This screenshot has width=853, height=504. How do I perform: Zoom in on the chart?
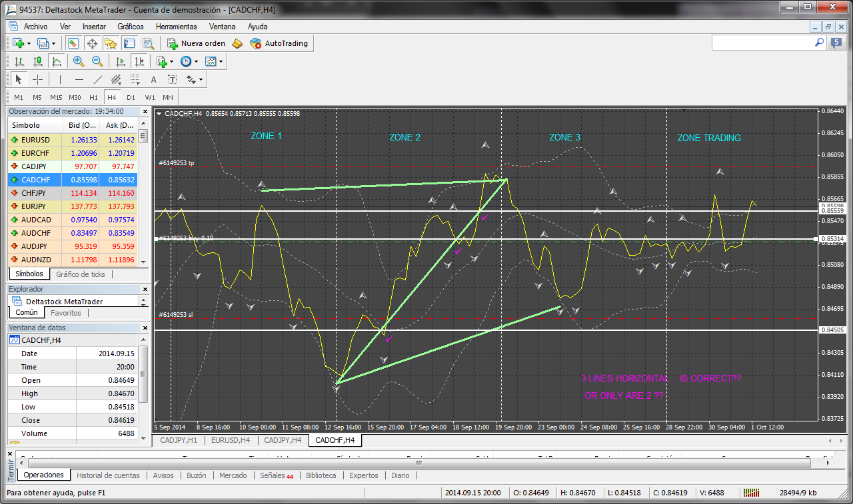79,61
